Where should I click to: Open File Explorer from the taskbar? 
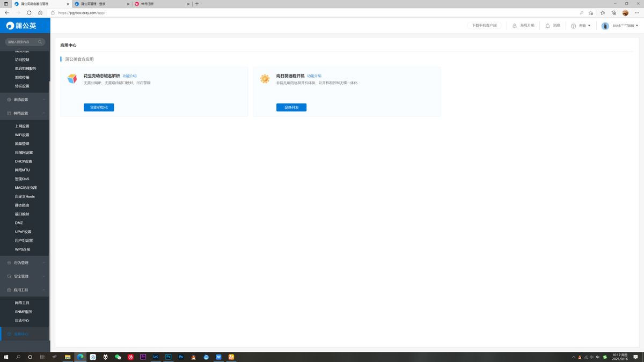68,357
